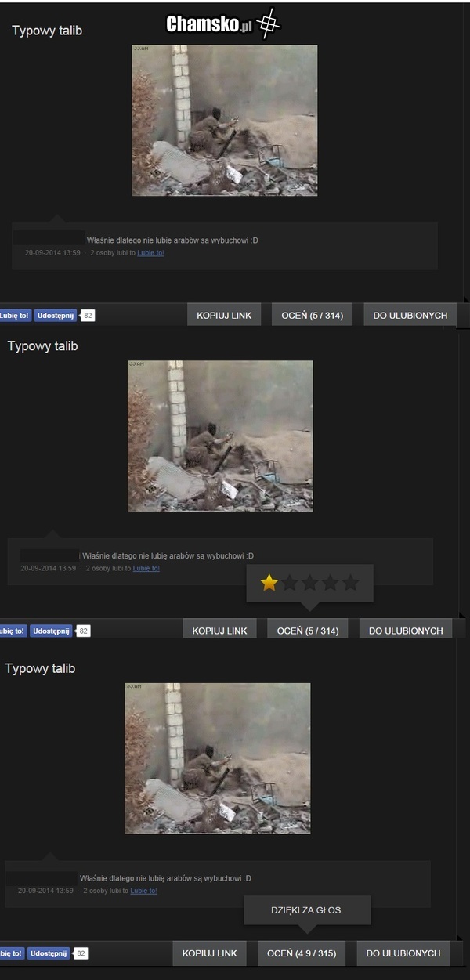This screenshot has height=980, width=470.
Task: Click DO ULUBIONYCH beside OCEŃ (4.9 / 315)
Action: tap(403, 953)
